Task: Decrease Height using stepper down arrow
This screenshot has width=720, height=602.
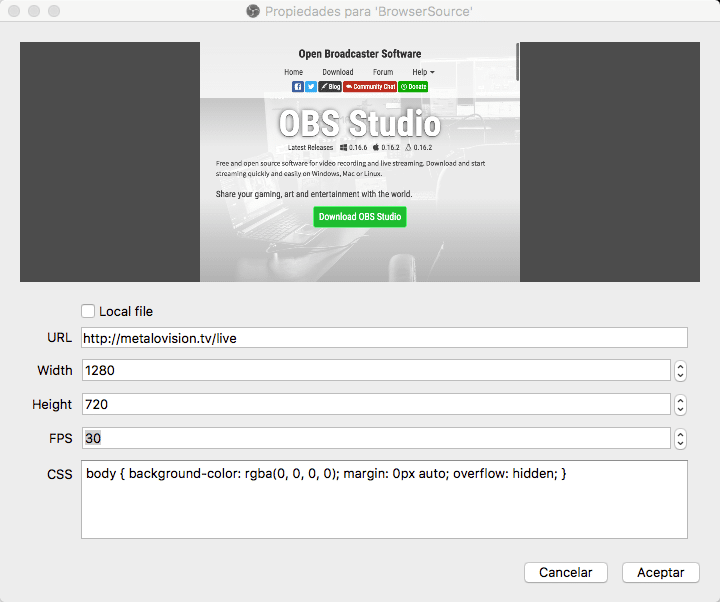Action: (x=681, y=410)
